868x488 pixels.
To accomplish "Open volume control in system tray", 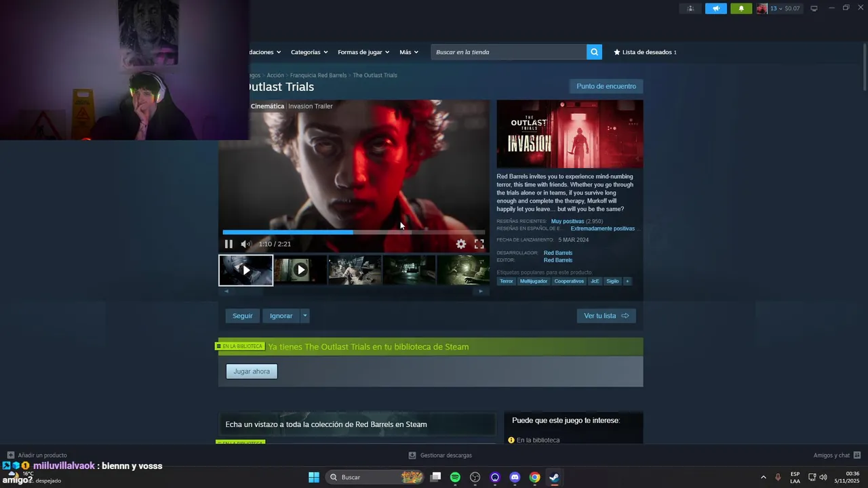I will click(x=823, y=477).
